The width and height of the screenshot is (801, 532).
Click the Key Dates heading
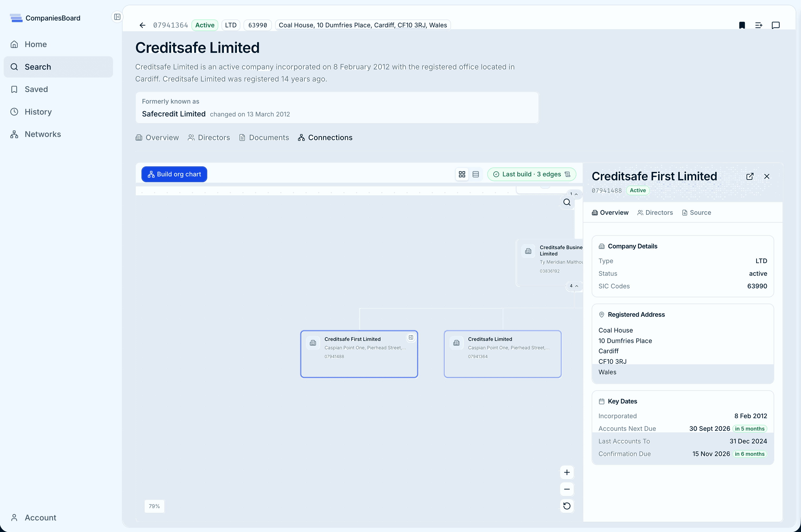622,401
